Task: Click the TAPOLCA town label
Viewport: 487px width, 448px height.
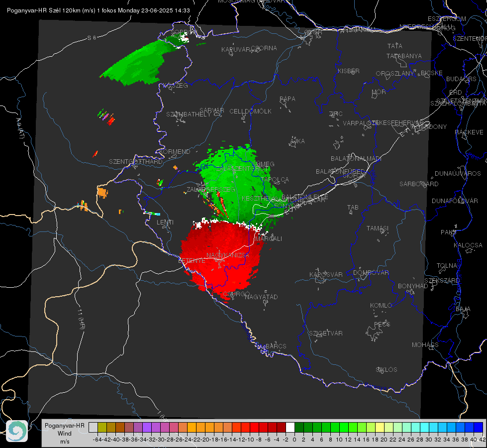Action: 275,180
